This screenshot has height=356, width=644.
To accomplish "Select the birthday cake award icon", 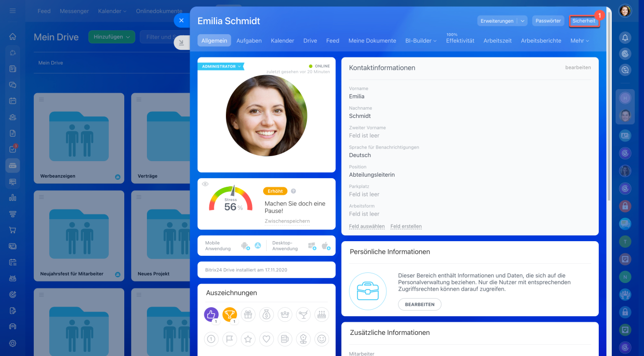I will [x=321, y=315].
